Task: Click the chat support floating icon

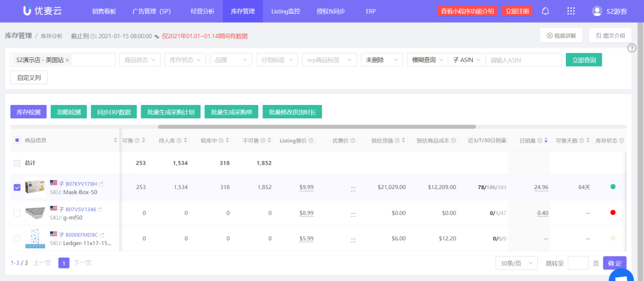Action: pos(624,275)
